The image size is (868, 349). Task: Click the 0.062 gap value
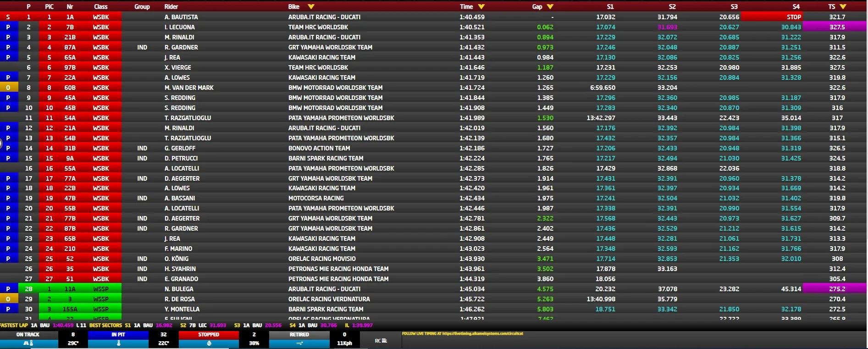[545, 27]
